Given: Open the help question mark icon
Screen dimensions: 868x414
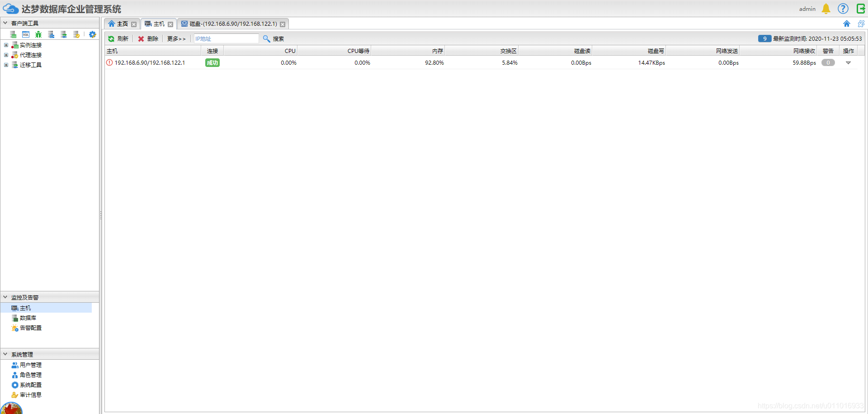Looking at the screenshot, I should click(x=843, y=9).
